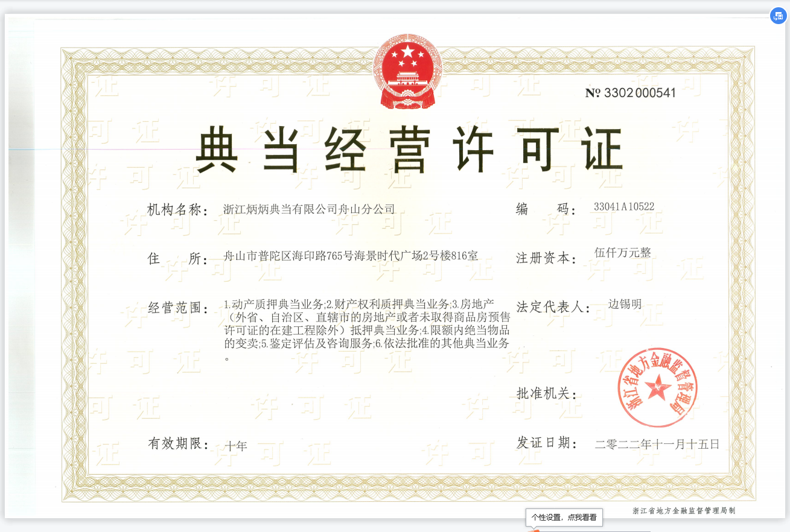Click registered capital value 伍仟万元整
Viewport: 790px width, 532px height.
pyautogui.click(x=623, y=253)
